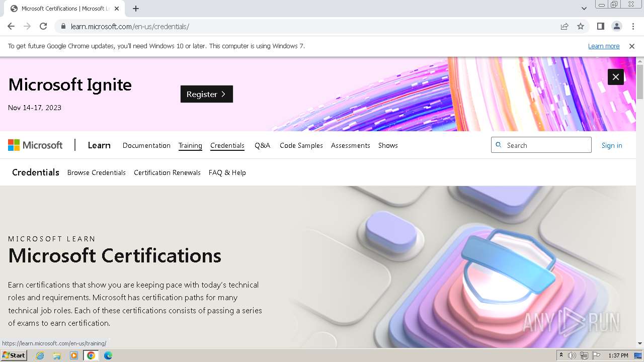Go back using the browser back arrow
644x362 pixels.
pyautogui.click(x=11, y=26)
